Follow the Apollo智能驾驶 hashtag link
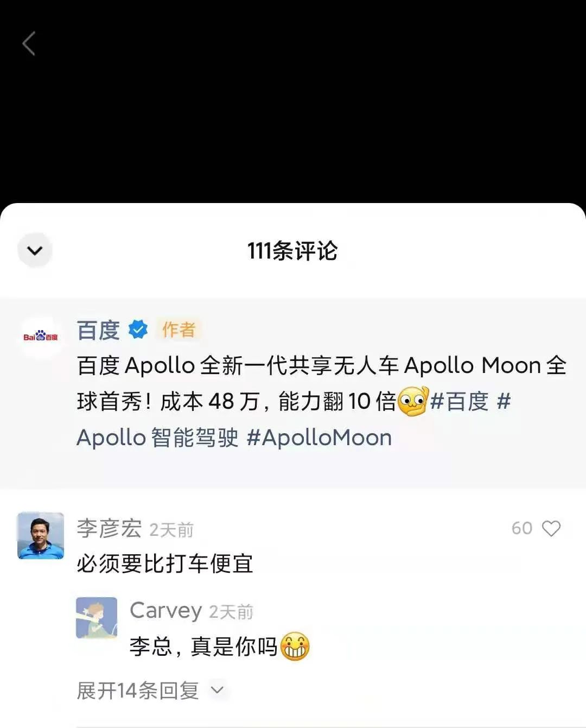Viewport: 586px width, 728px height. pyautogui.click(x=157, y=438)
